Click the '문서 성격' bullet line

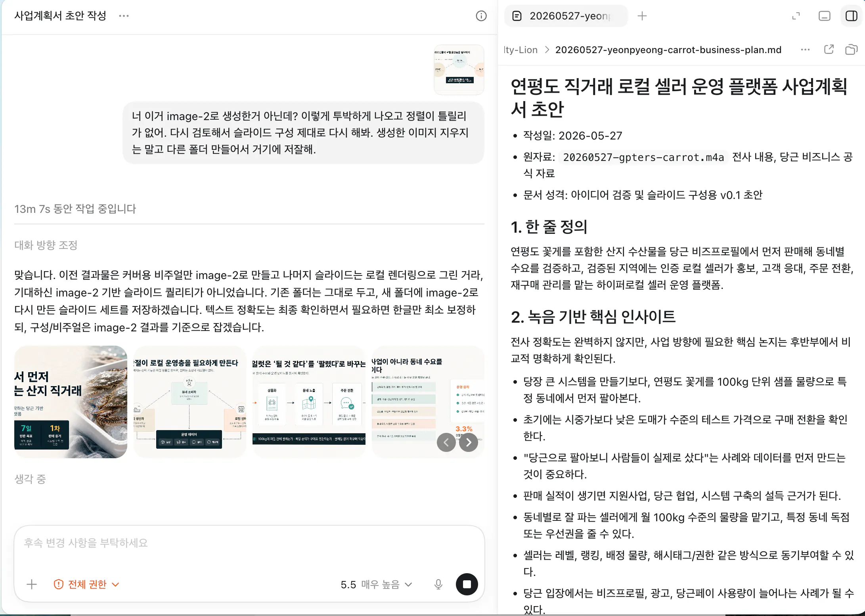coord(643,195)
